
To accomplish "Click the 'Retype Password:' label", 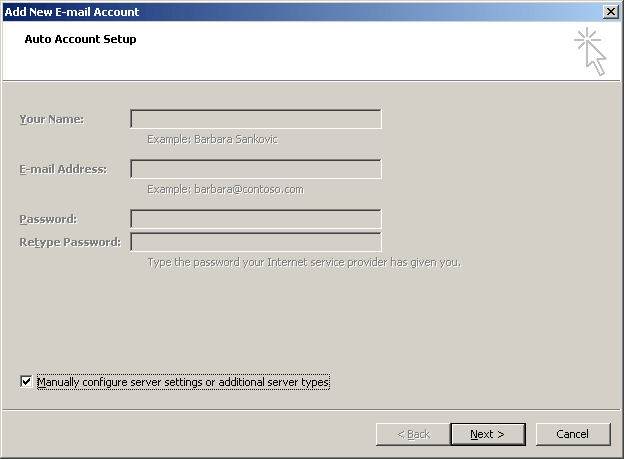I will tap(69, 242).
